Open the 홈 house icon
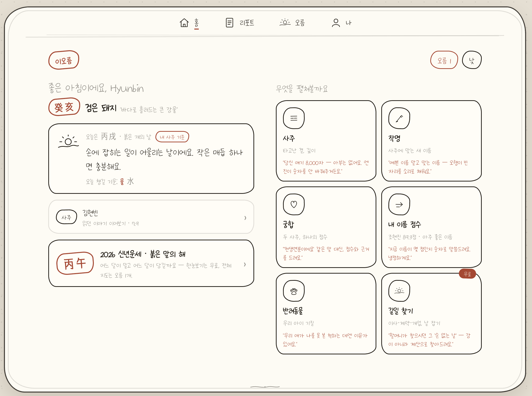Screen dimensions: 532x396 coord(184,23)
